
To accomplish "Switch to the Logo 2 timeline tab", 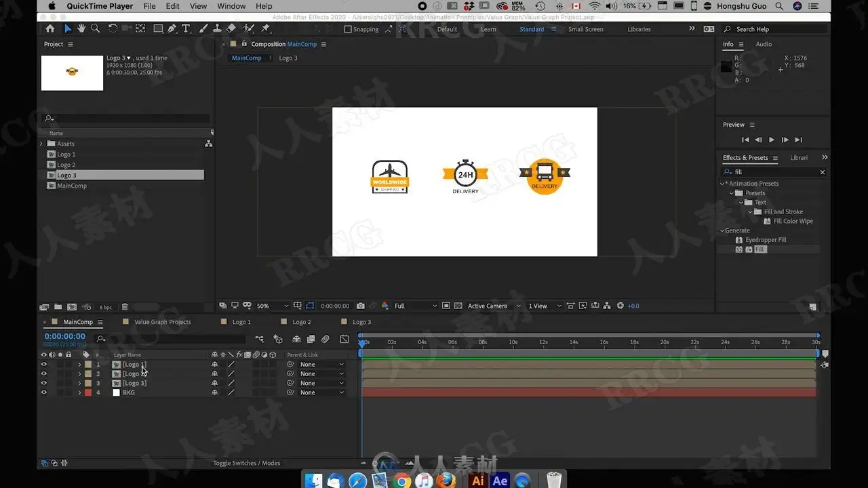I will point(301,322).
